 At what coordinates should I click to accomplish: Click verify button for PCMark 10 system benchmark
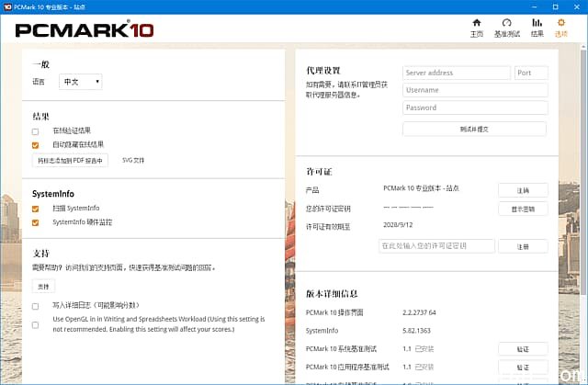tap(523, 349)
